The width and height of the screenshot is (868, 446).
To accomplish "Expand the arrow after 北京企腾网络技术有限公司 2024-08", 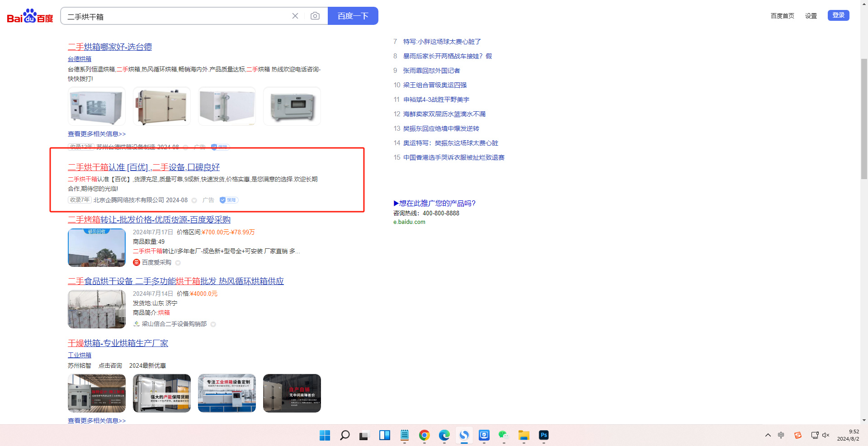I will coord(194,200).
